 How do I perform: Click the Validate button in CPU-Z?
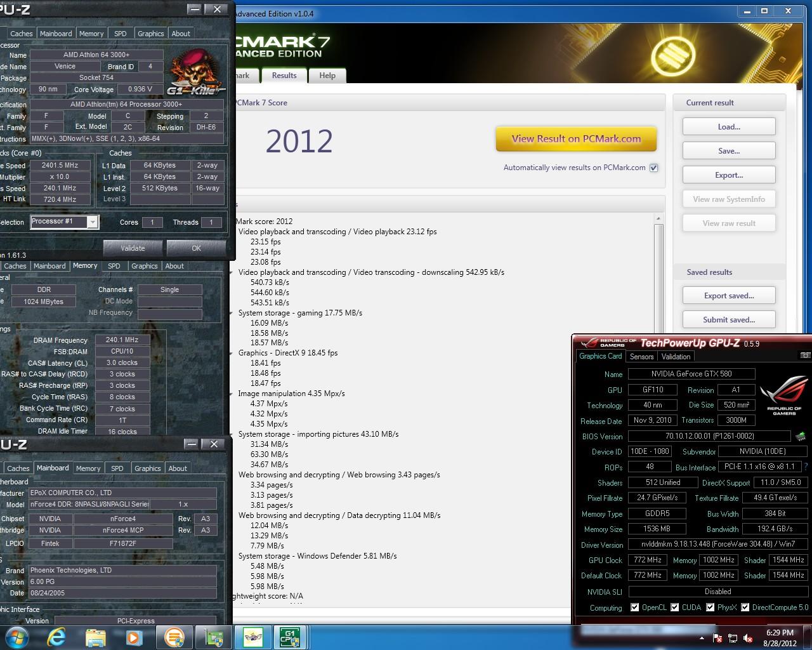133,248
